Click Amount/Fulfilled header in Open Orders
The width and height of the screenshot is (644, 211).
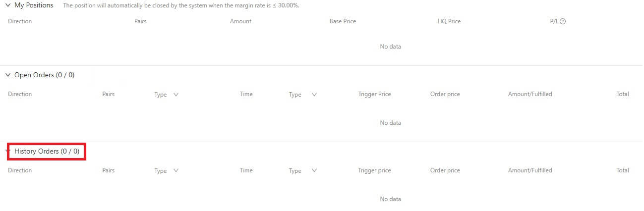(x=530, y=94)
